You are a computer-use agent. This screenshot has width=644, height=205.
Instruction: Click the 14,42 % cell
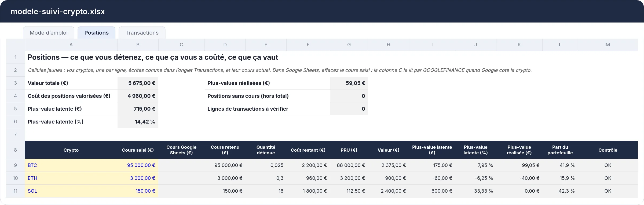(x=138, y=122)
